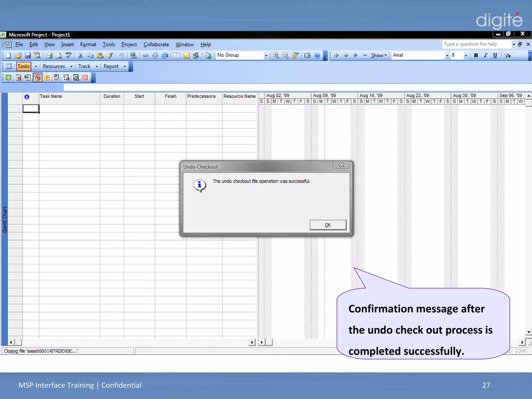Image resolution: width=532 pixels, height=399 pixels.
Task: Open the Help question mark icon
Action: 317,55
